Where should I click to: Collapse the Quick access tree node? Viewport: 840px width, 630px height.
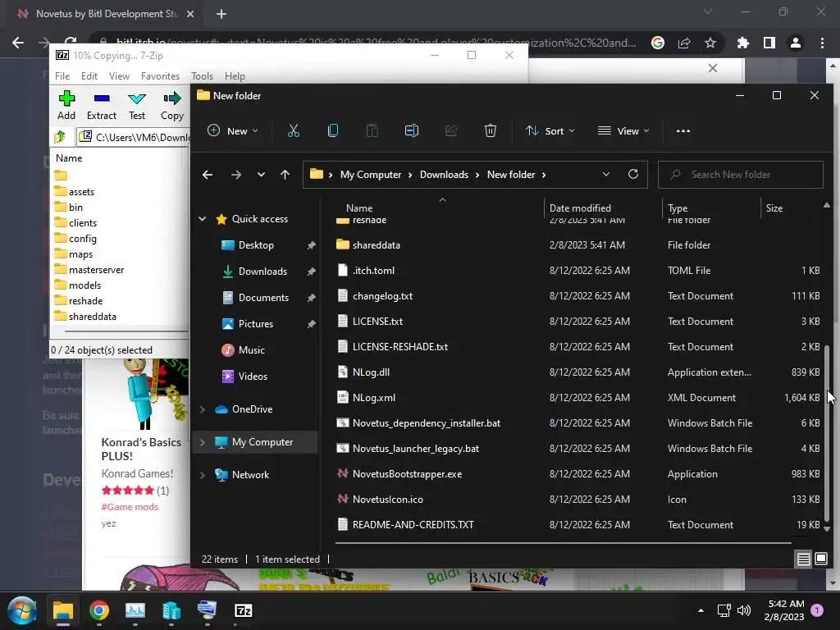(202, 218)
